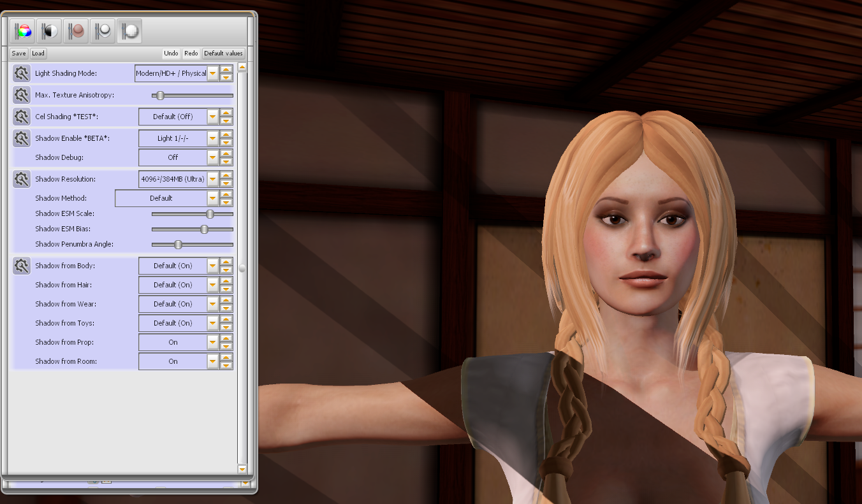
Task: Open the Shadow Method dropdown
Action: pyautogui.click(x=213, y=198)
